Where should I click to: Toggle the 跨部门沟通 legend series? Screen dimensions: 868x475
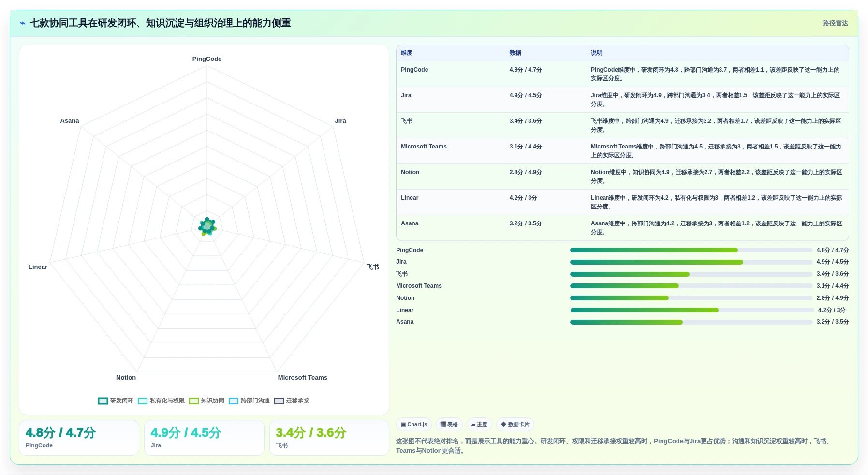250,401
